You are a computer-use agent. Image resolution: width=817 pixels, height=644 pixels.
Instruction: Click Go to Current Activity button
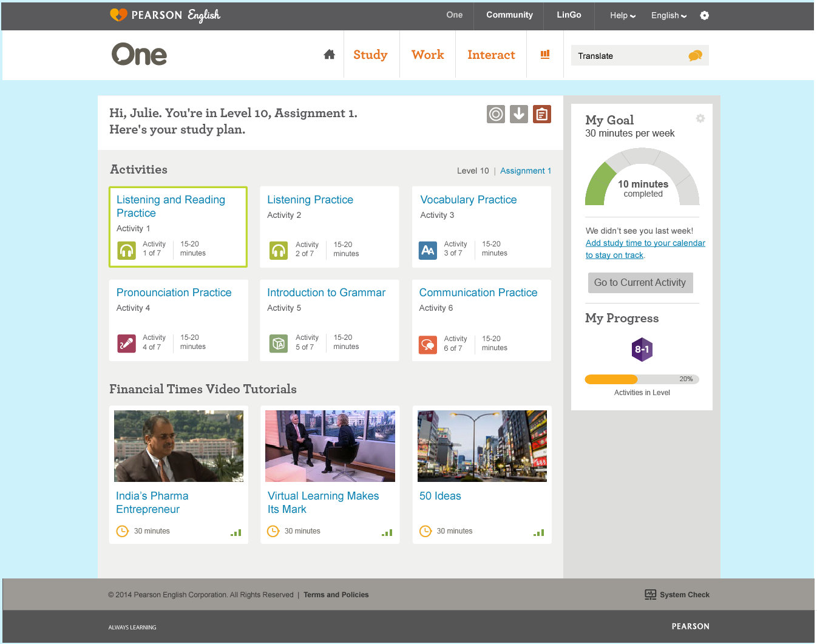640,283
